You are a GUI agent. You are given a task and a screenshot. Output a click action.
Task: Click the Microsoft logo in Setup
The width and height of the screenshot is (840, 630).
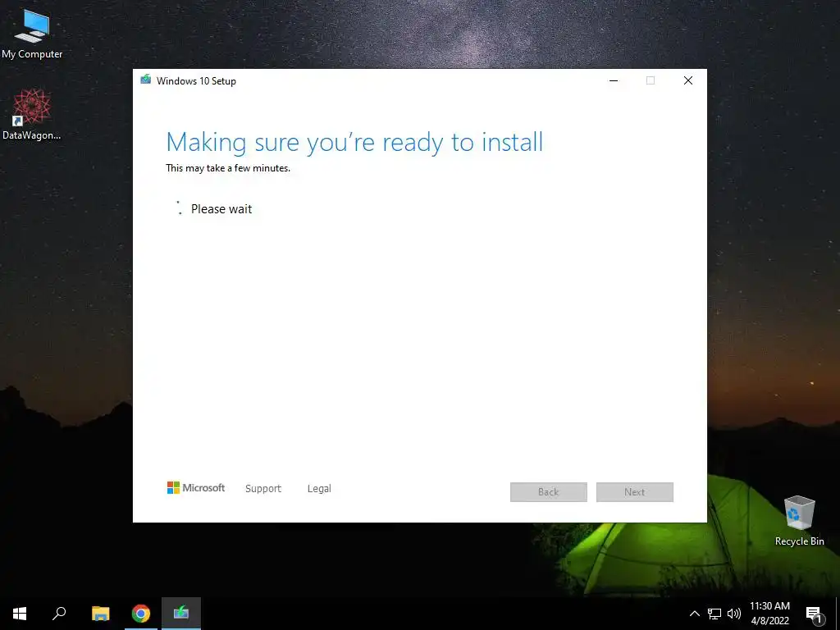(196, 487)
